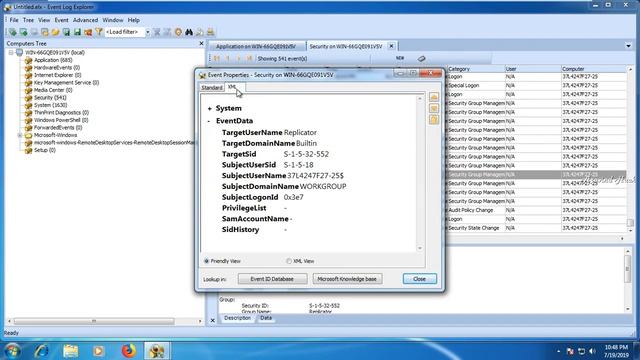
Task: Click the Security State Change event row
Action: click(537, 228)
